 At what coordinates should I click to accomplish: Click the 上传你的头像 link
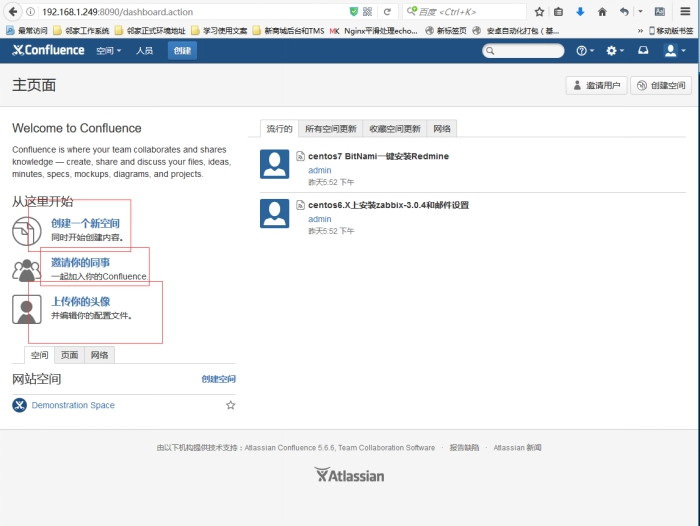coord(81,301)
